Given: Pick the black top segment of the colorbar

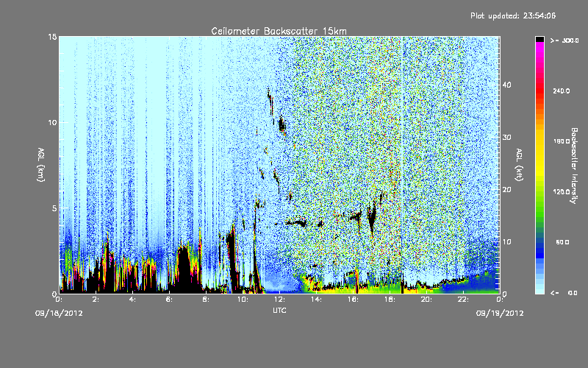Looking at the screenshot, I should (x=539, y=39).
